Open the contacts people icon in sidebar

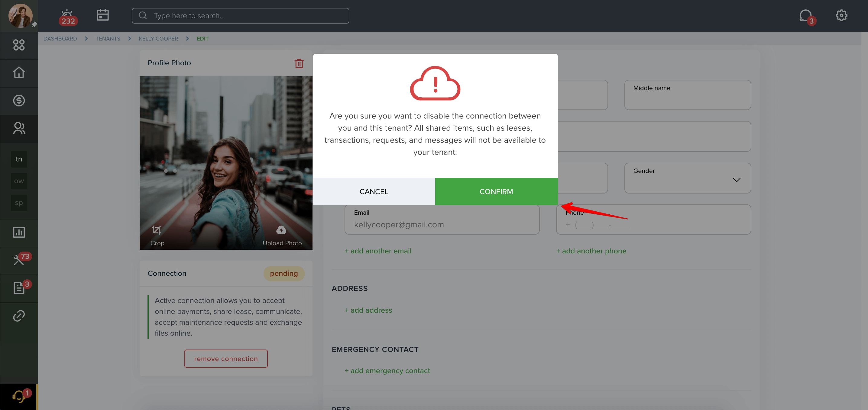(x=19, y=129)
